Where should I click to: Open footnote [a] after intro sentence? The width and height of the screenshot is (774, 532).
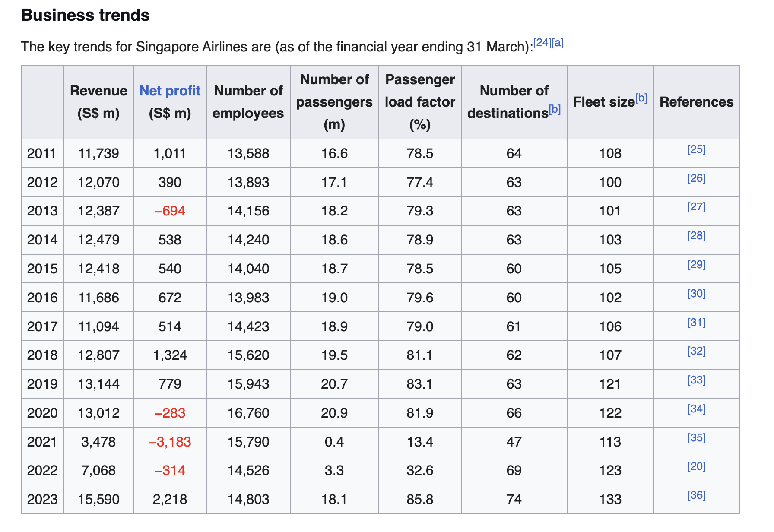point(558,43)
